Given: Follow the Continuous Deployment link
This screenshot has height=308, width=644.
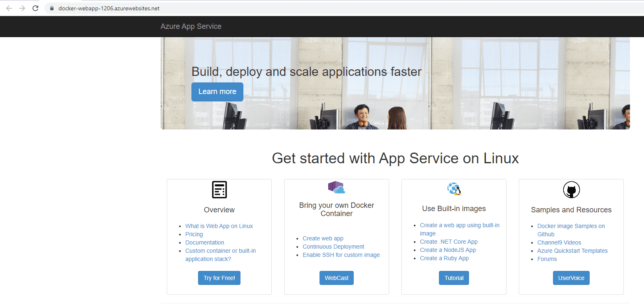Looking at the screenshot, I should [334, 247].
